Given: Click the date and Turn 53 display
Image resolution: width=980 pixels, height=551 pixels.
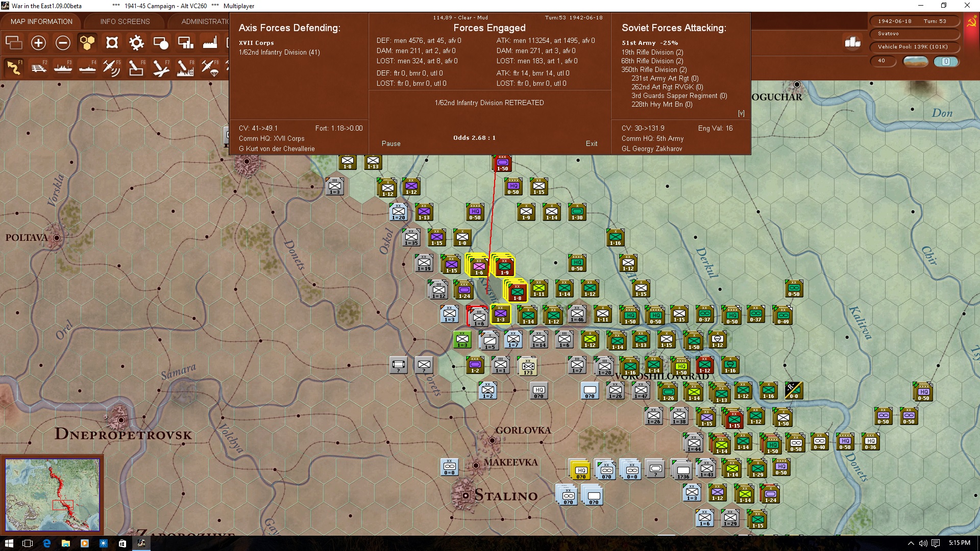Looking at the screenshot, I should (914, 21).
